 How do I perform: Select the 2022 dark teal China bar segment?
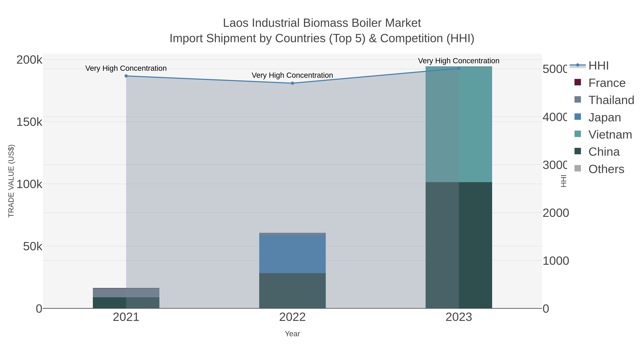tap(292, 291)
